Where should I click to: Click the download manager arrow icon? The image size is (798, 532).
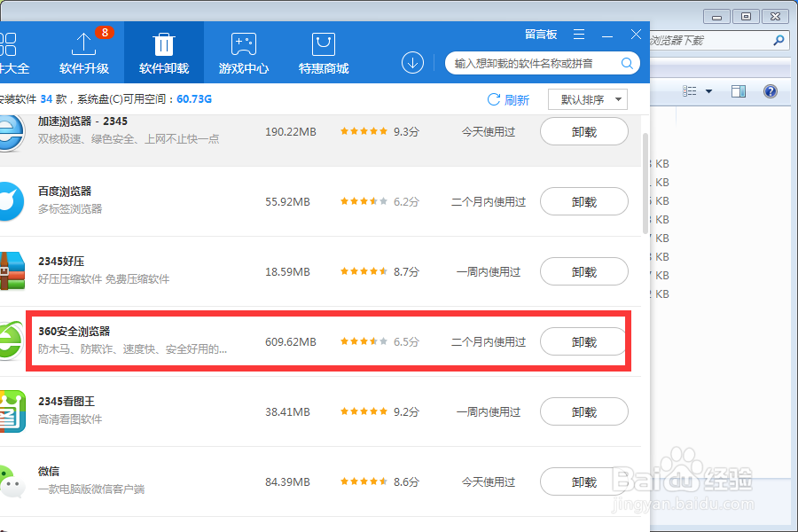[x=412, y=63]
